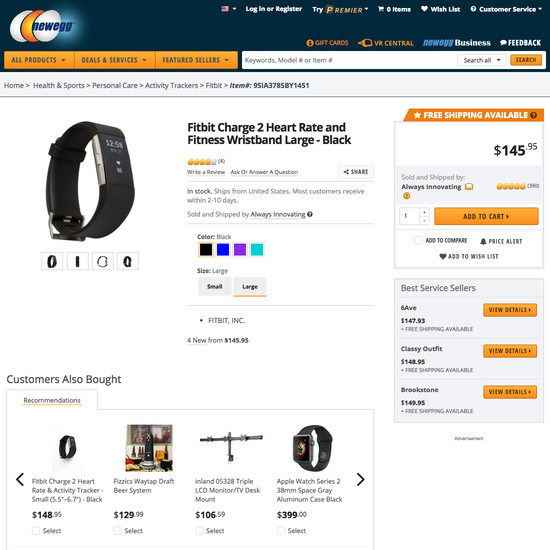Open the shopping cart icon with 0 Items
The image size is (550, 550).
coord(381,9)
